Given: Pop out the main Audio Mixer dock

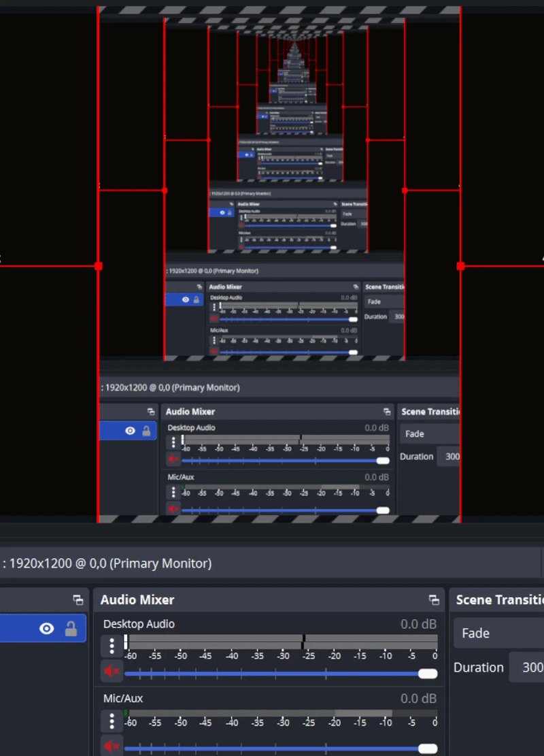Looking at the screenshot, I should click(434, 599).
